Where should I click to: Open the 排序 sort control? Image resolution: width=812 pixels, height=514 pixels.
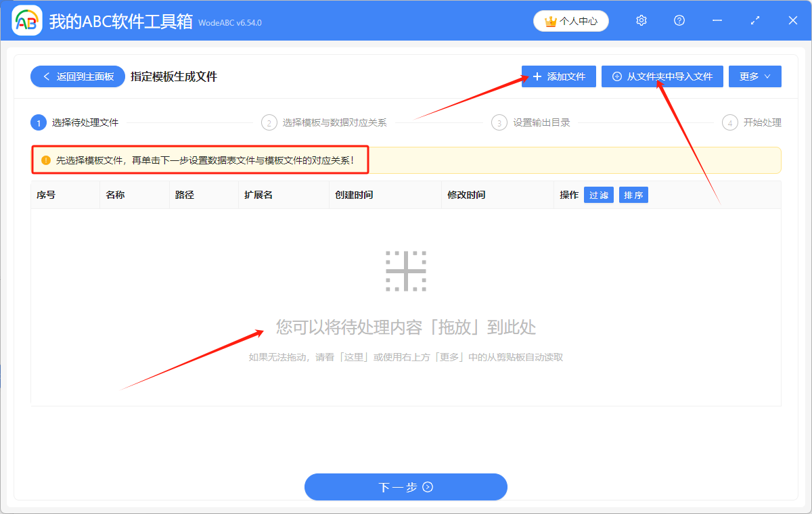point(633,194)
